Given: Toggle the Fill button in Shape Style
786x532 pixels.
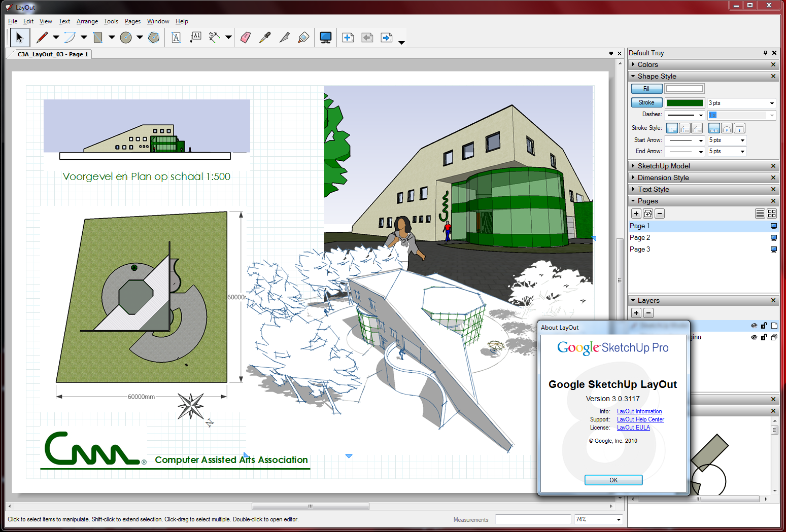Looking at the screenshot, I should 646,89.
